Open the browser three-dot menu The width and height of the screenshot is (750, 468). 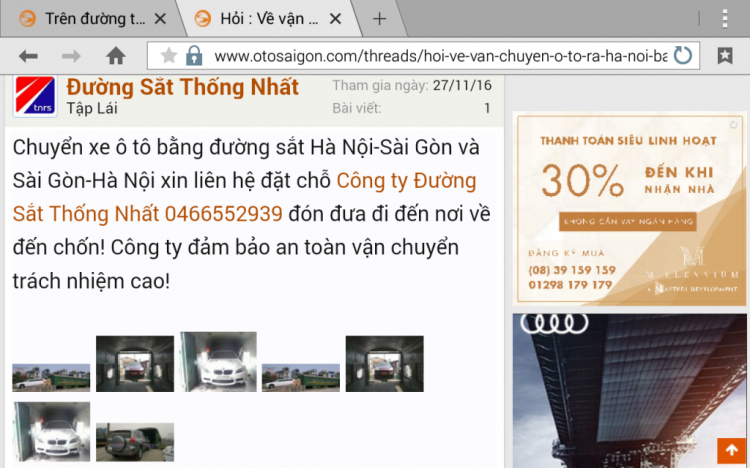click(x=725, y=19)
